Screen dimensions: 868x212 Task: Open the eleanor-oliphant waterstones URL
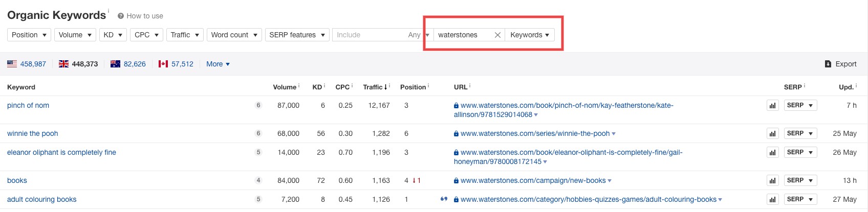[x=568, y=157]
